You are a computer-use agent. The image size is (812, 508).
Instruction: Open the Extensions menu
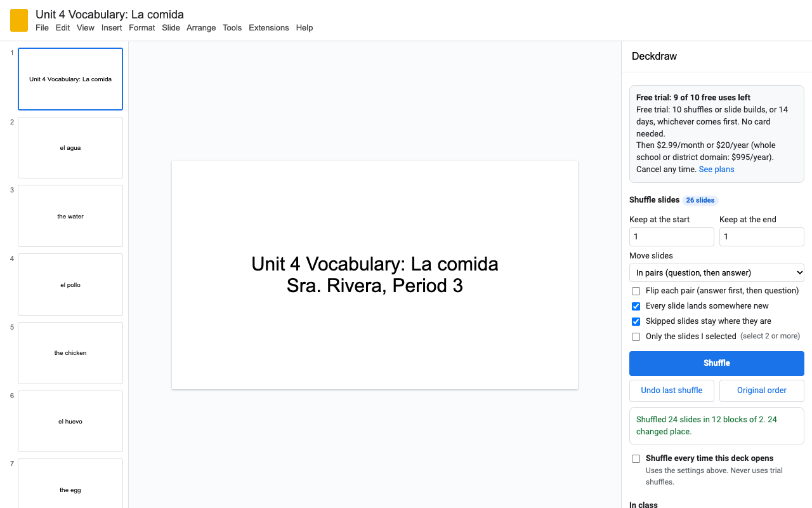point(269,28)
